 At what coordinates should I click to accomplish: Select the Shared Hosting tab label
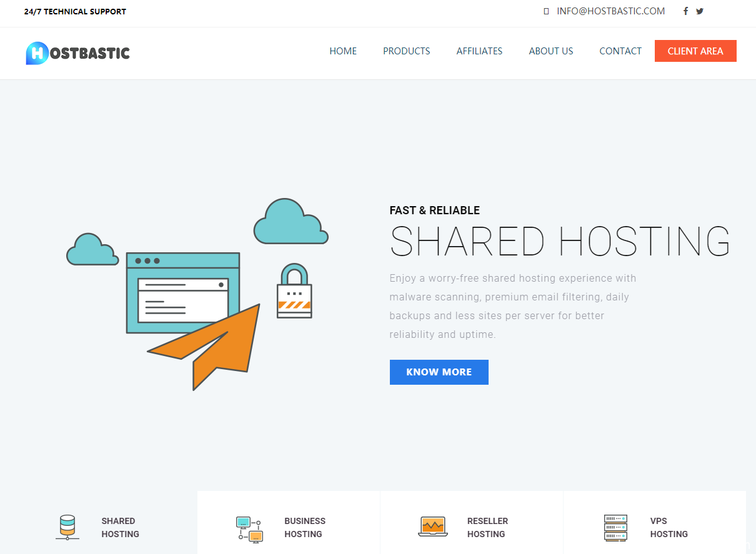pos(120,527)
